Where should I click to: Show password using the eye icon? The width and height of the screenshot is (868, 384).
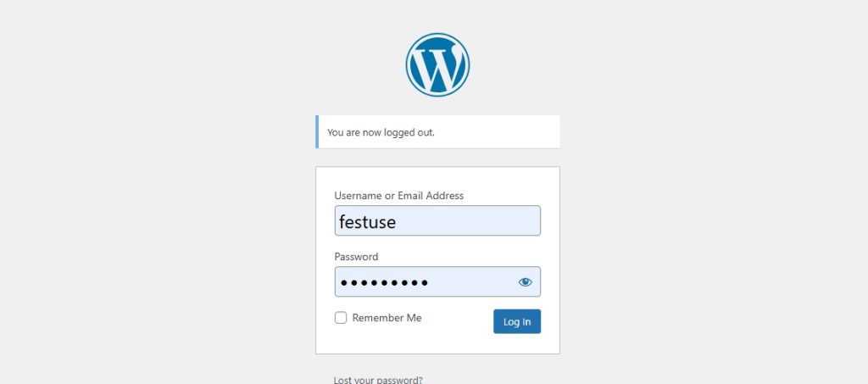(525, 282)
